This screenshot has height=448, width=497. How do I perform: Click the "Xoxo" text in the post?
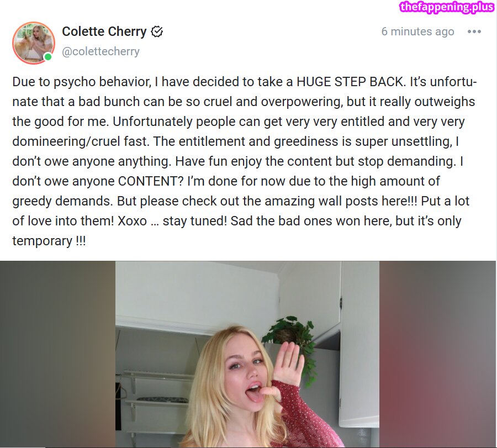pos(132,221)
